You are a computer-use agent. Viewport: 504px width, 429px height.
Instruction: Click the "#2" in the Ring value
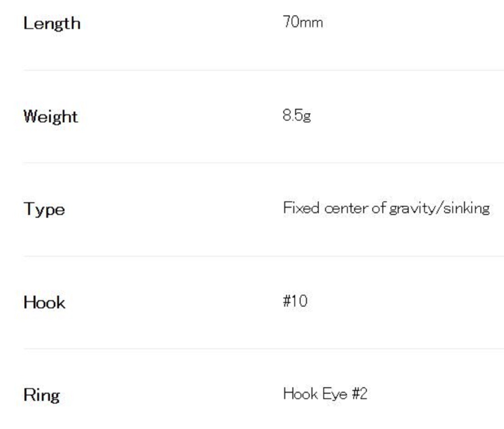(x=360, y=394)
